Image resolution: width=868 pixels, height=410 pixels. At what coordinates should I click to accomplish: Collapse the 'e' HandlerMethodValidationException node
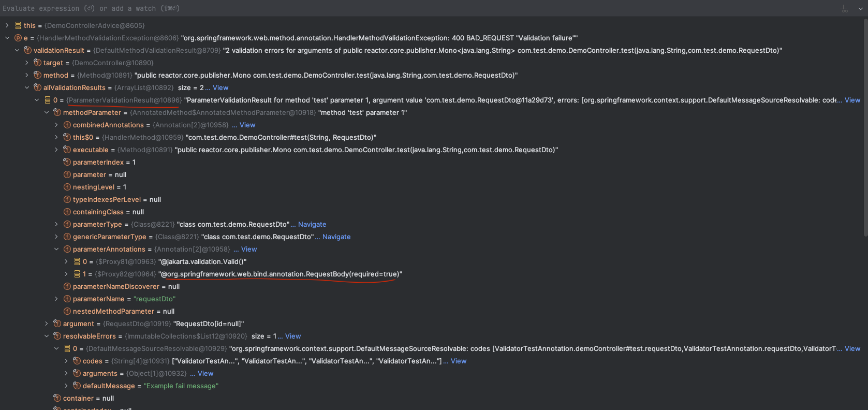pos(7,38)
